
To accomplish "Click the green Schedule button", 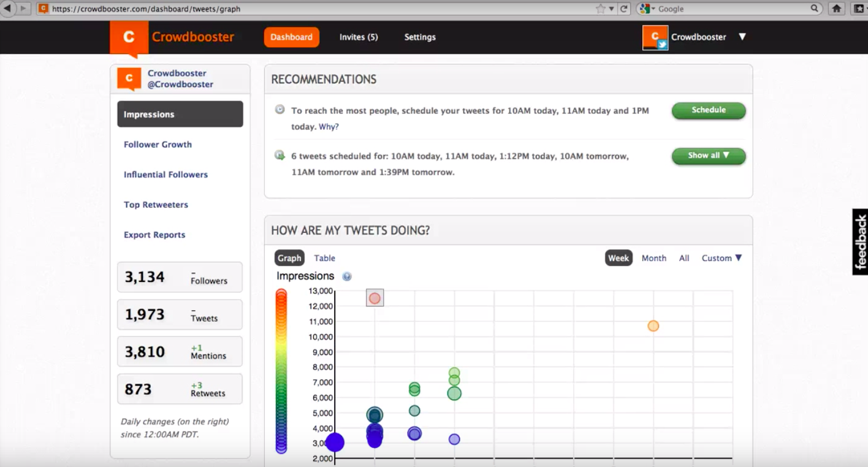I will (709, 110).
